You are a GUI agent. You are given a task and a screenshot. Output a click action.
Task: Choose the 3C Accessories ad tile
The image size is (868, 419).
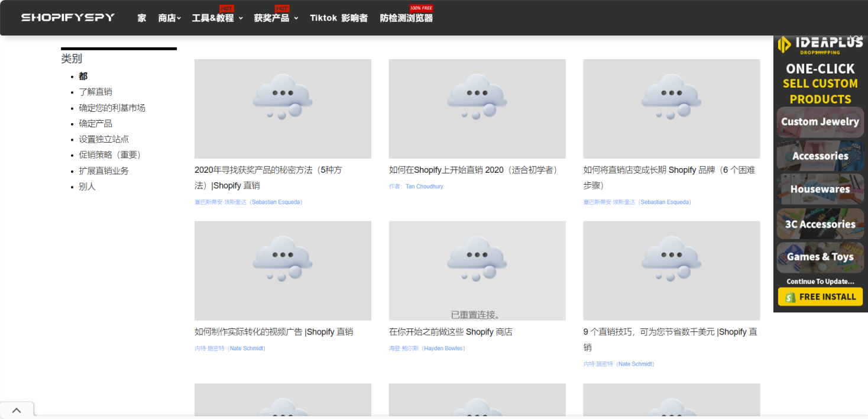[820, 224]
